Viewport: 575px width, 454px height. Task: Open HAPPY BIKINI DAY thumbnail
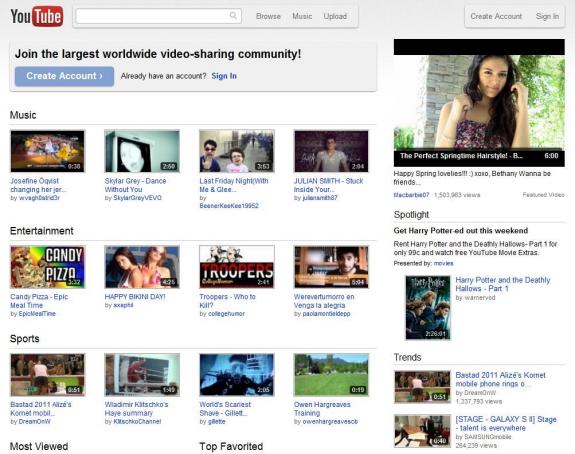pyautogui.click(x=142, y=267)
